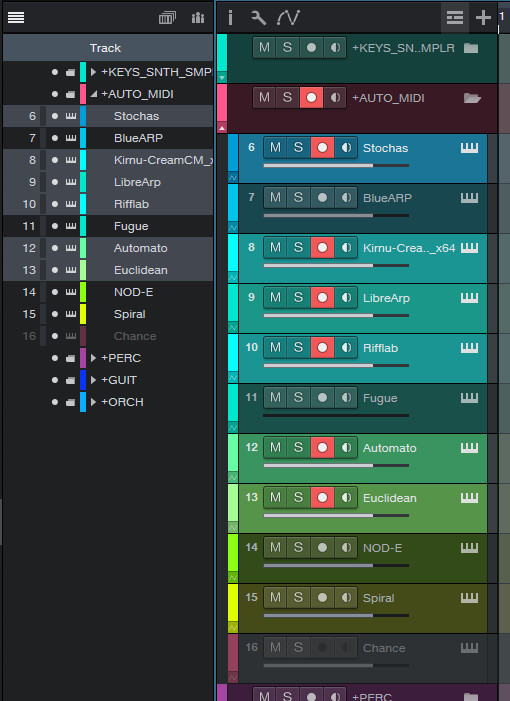Expand +ORCH folder in track list
The height and width of the screenshot is (701, 510).
[93, 402]
